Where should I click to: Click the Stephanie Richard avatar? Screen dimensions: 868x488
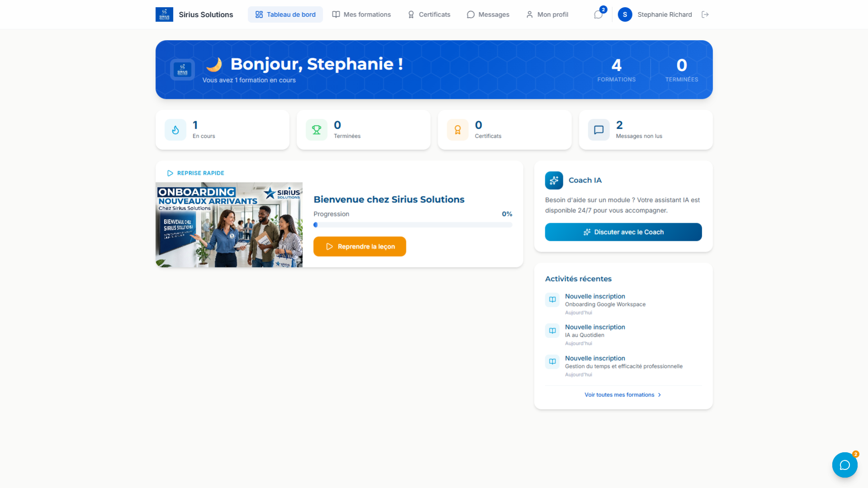[x=625, y=14]
